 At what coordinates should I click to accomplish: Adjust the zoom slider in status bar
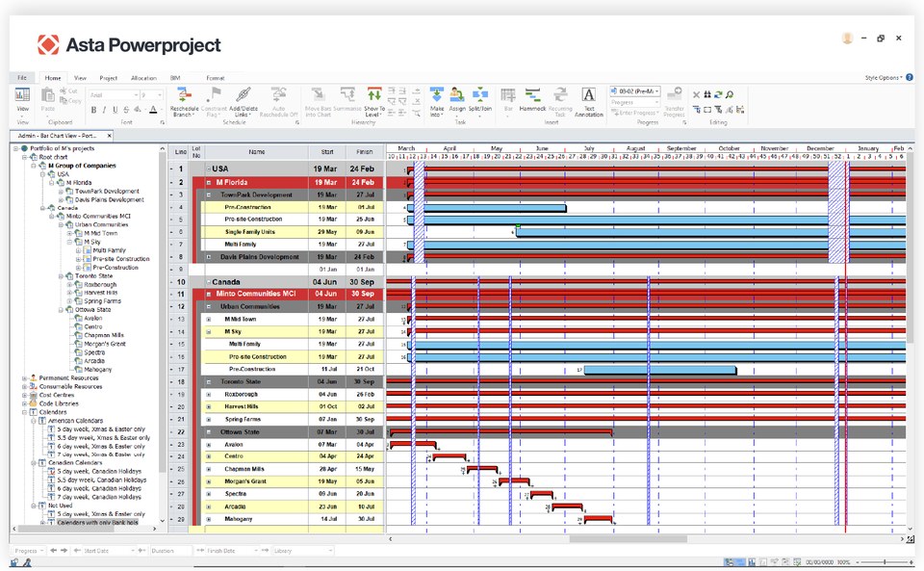(x=885, y=562)
